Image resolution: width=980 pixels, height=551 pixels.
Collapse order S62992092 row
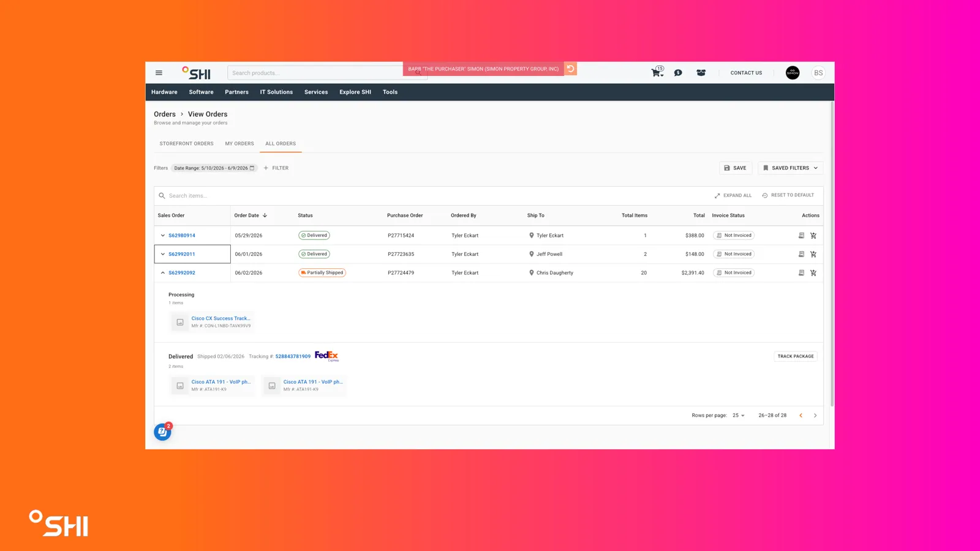(163, 273)
